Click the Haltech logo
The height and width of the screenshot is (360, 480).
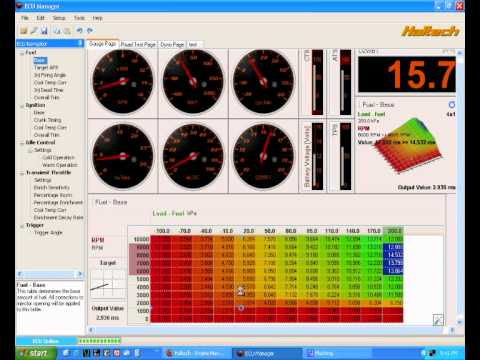[x=430, y=31]
